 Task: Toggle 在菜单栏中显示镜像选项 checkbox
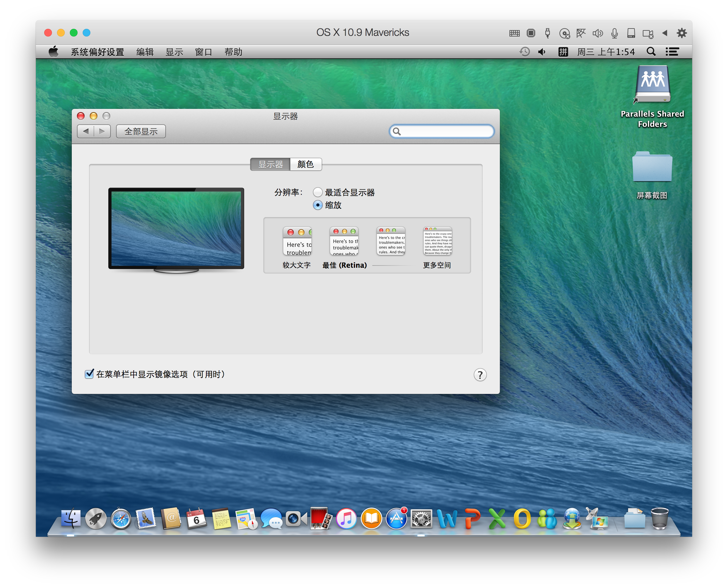click(89, 374)
